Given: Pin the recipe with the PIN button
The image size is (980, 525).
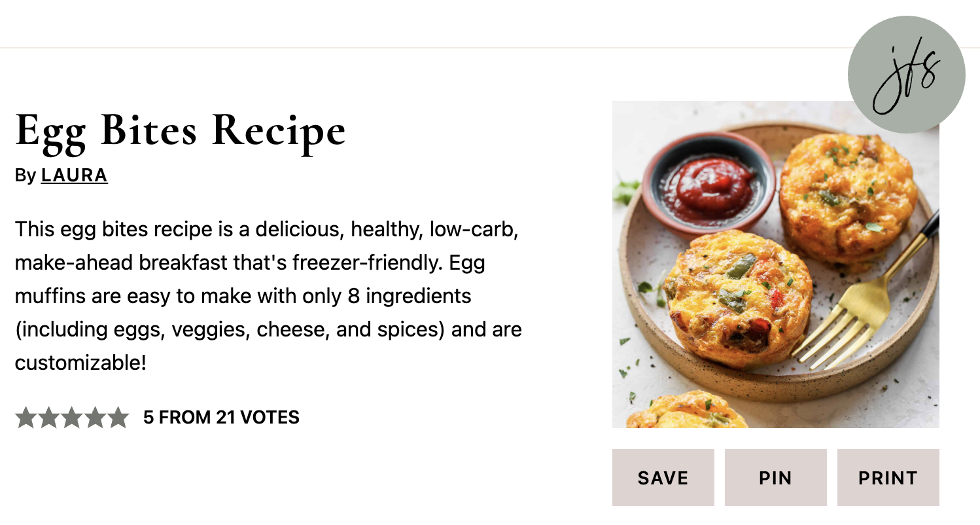Looking at the screenshot, I should click(775, 478).
